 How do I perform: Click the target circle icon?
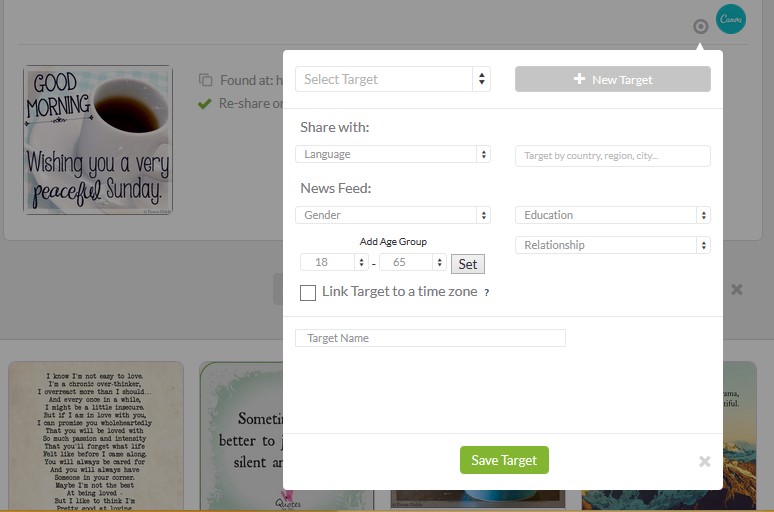(700, 26)
